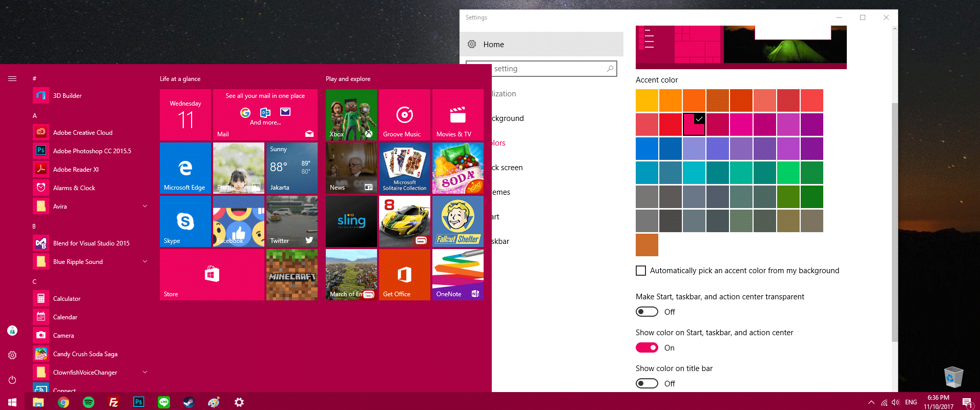Click the Microsoft Edge tile

point(185,168)
